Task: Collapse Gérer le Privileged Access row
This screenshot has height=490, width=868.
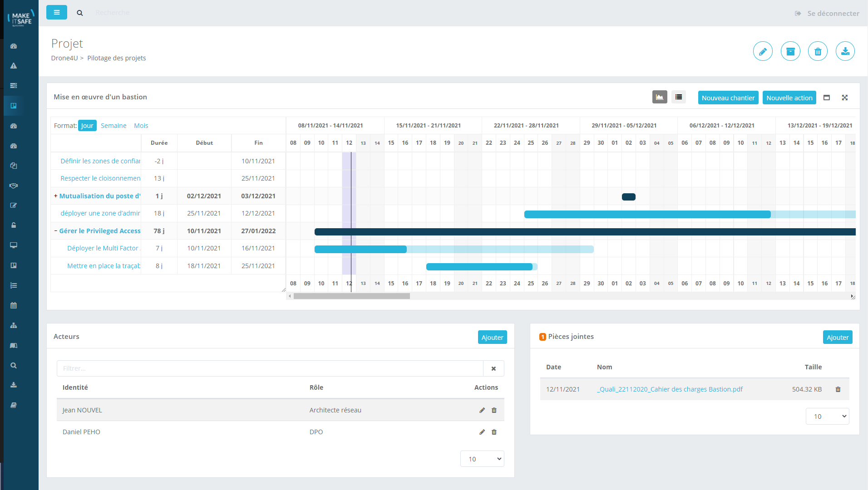Action: point(55,231)
